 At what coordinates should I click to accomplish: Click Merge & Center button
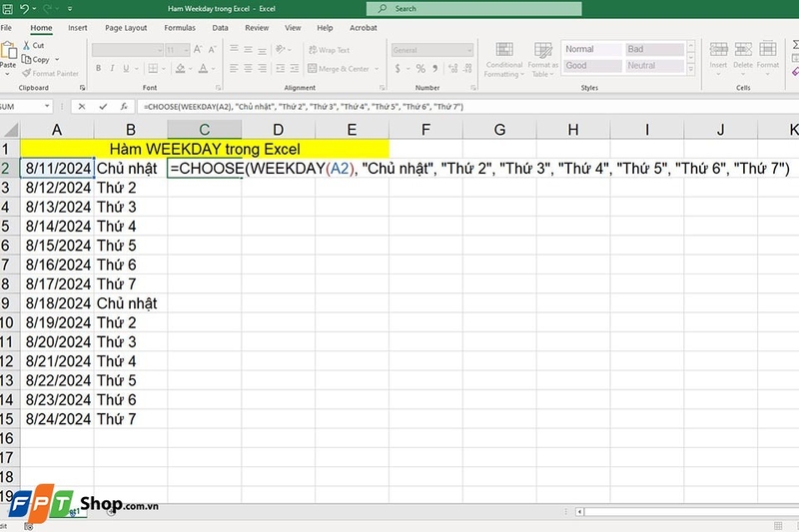point(339,69)
